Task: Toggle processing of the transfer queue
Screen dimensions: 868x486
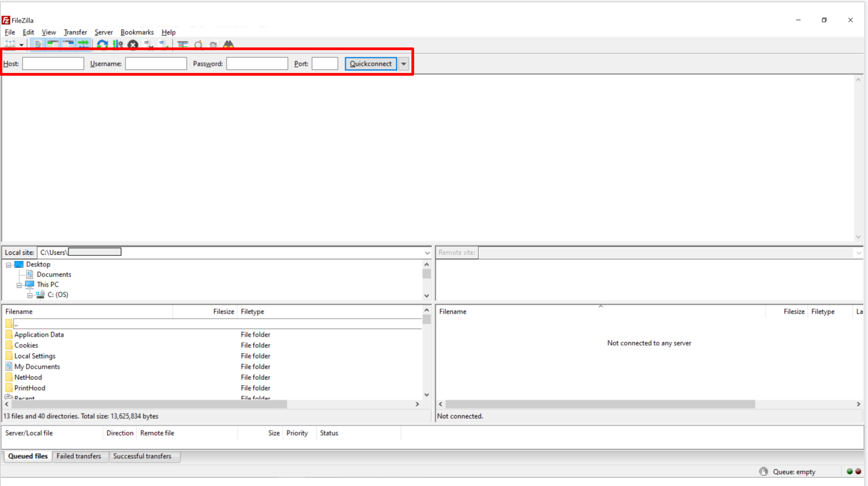Action: click(x=118, y=45)
